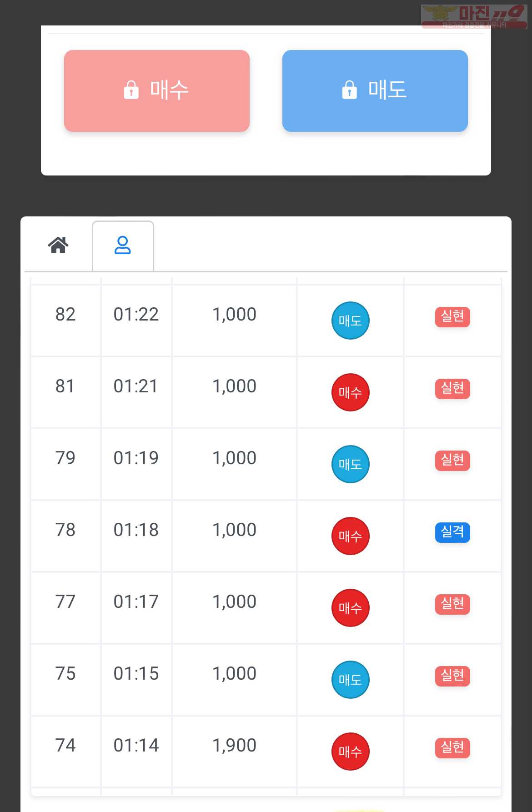Select the 01:22 time cell
The height and width of the screenshot is (812, 532).
coord(136,321)
